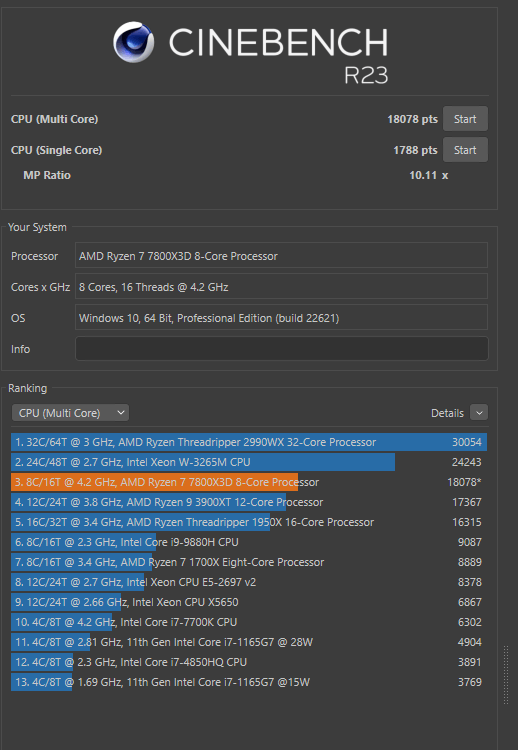Image resolution: width=518 pixels, height=750 pixels.
Task: Select Threadripper 2990WX ranking entry
Action: tap(249, 442)
